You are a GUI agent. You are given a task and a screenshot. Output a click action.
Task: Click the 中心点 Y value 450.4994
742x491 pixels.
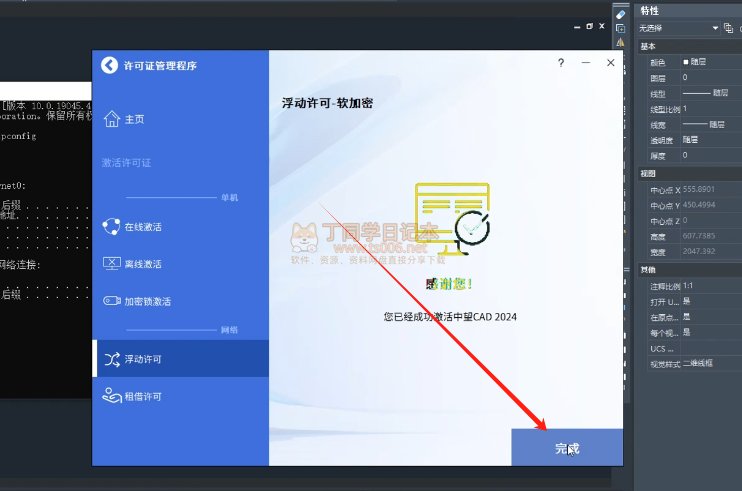coord(699,205)
